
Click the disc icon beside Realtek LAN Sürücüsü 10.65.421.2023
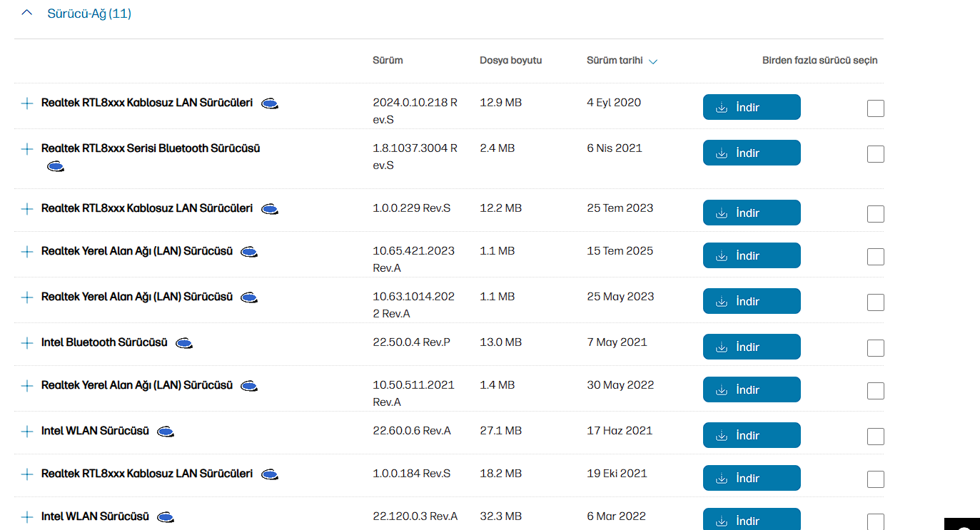(249, 253)
